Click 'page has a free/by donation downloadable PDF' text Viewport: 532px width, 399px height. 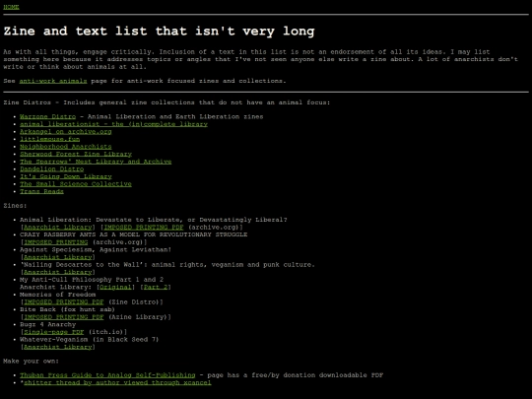coord(296,375)
